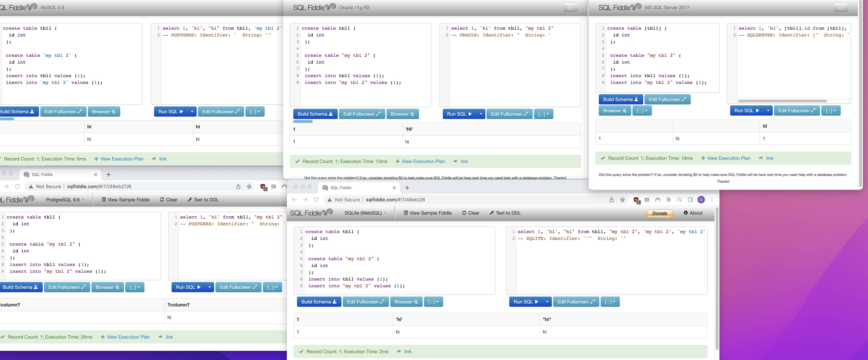Close the SQL Fiddle tab in PostgreSQL window
This screenshot has width=868, height=360.
pos(95,174)
